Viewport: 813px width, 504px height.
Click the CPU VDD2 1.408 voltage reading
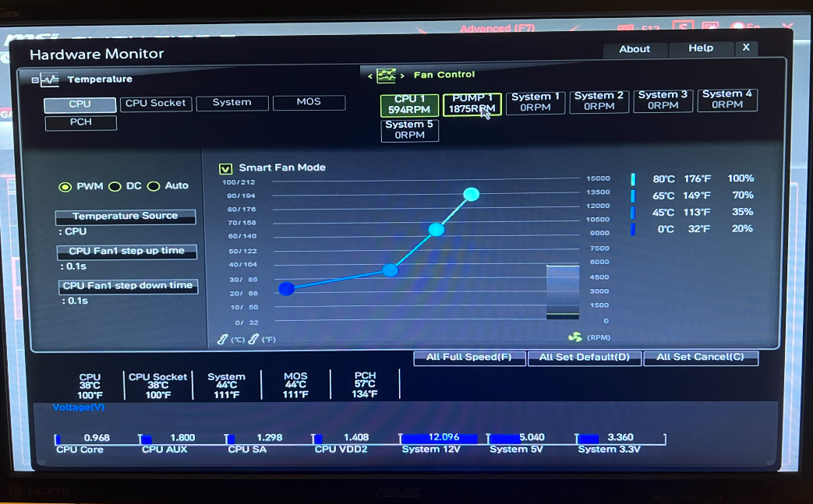click(356, 438)
